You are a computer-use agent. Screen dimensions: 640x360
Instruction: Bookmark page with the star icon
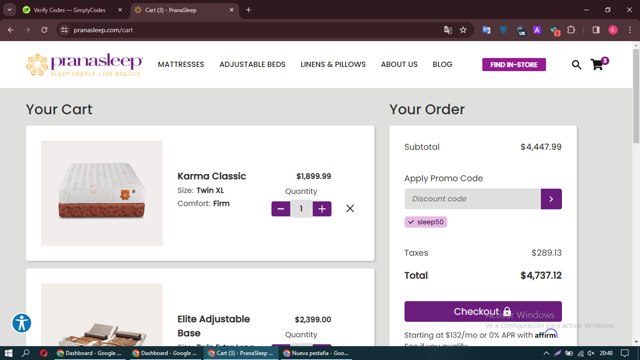[x=463, y=30]
